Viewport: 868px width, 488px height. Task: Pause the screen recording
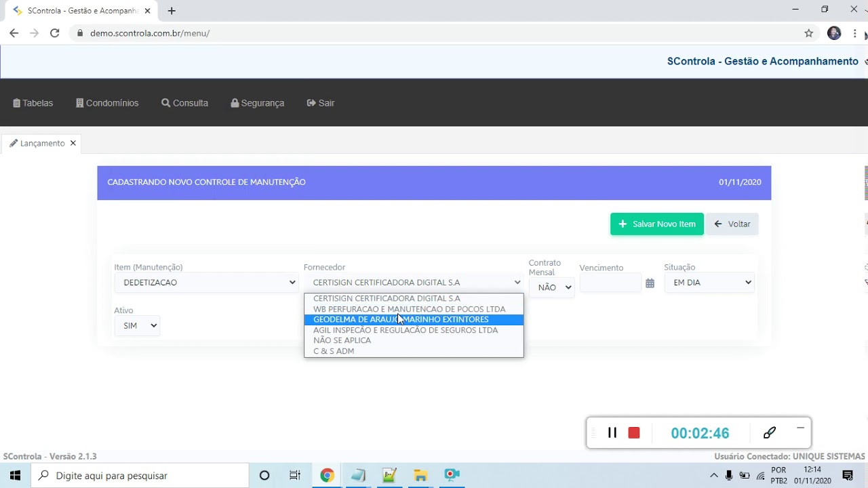click(x=612, y=432)
